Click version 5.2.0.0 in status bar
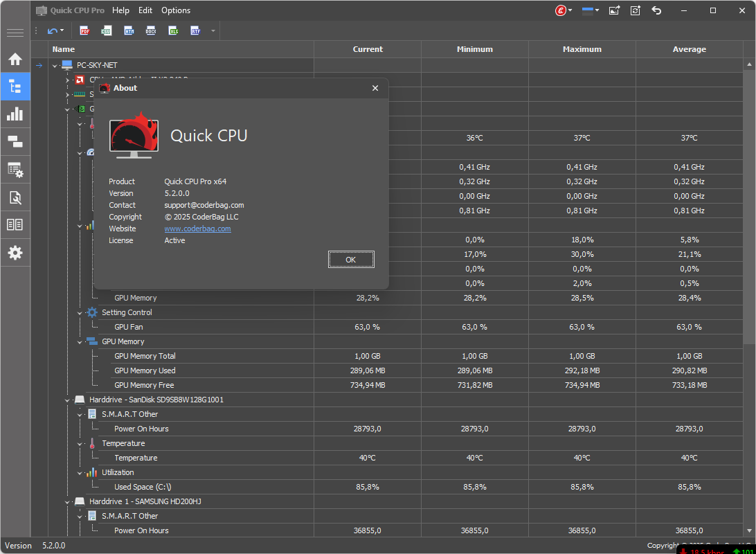 pos(53,545)
